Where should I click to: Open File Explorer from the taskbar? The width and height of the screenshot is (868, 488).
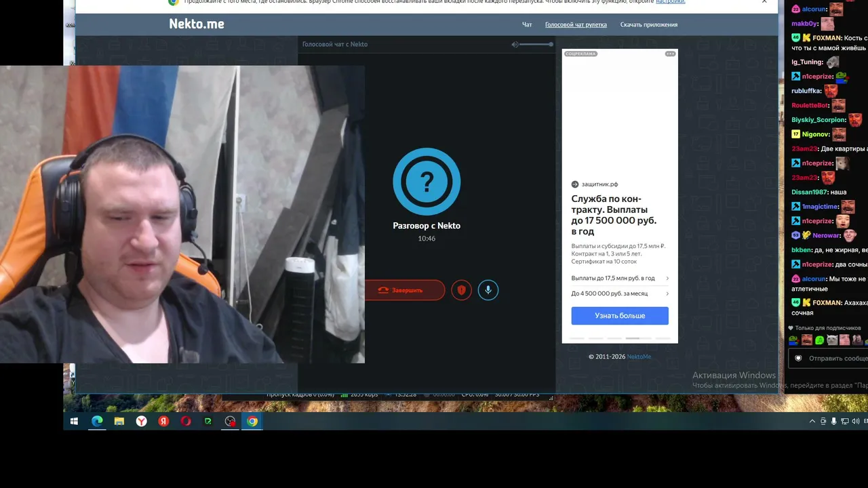119,421
